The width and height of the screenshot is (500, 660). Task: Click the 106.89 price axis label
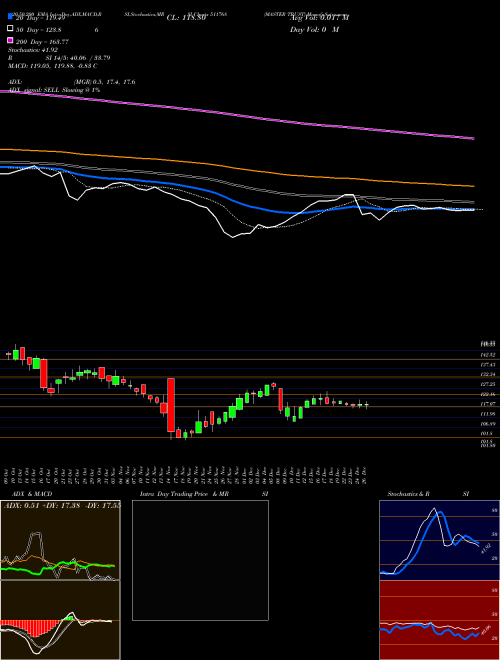[488, 424]
